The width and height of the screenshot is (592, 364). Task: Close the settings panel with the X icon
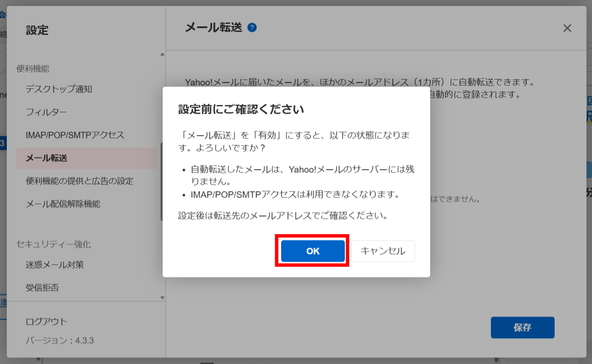tap(567, 28)
